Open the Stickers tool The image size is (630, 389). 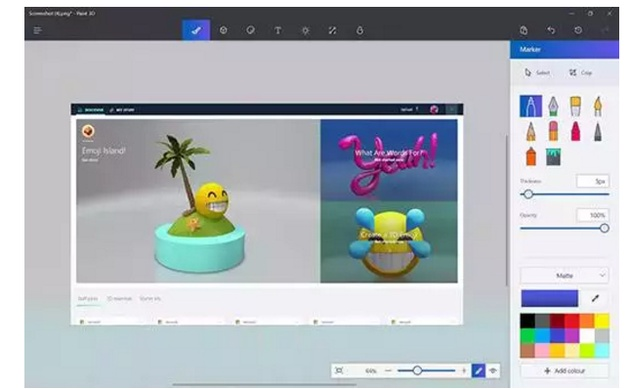(250, 30)
